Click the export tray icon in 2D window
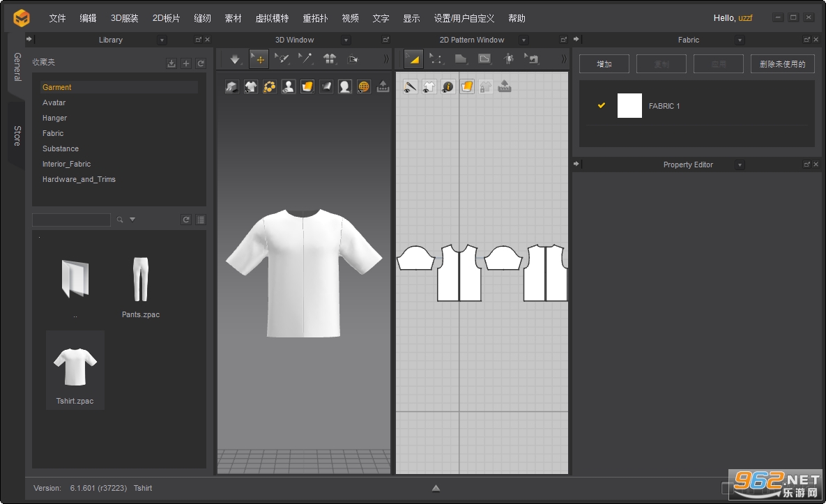This screenshot has width=826, height=504. pos(505,86)
